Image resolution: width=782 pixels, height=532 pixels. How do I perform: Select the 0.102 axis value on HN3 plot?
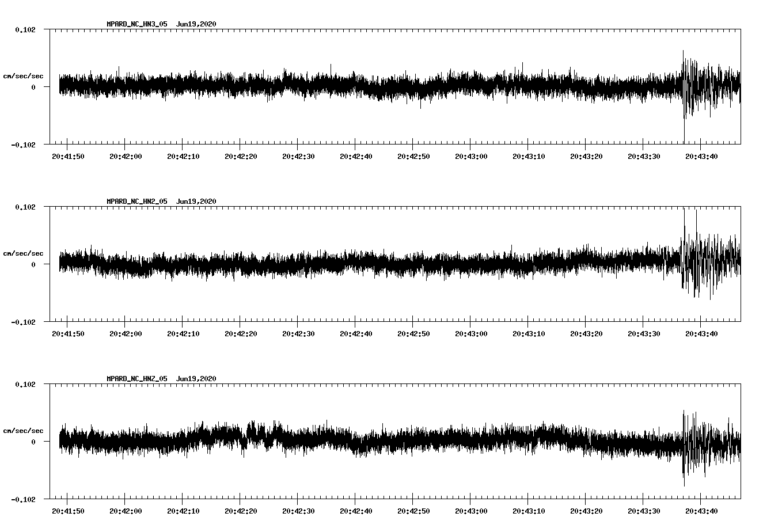pyautogui.click(x=25, y=29)
